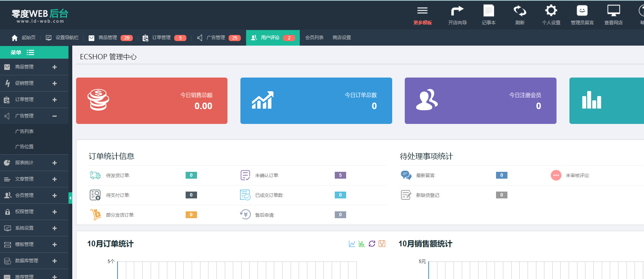Switch chart to bar graph icon

362,244
